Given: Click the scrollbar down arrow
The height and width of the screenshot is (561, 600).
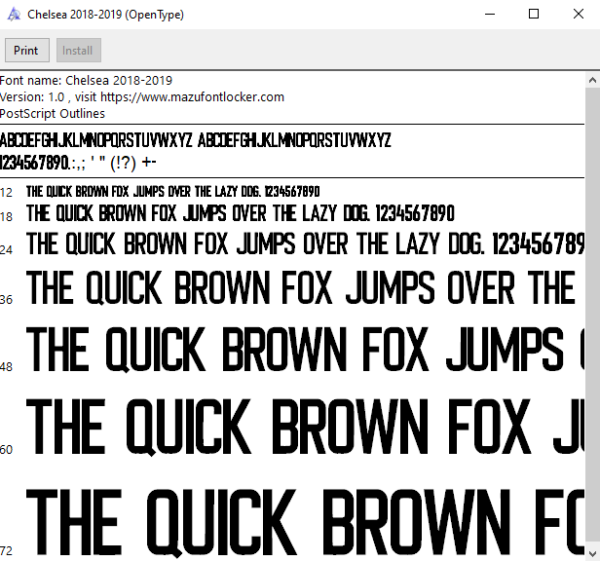Looking at the screenshot, I should tap(592, 553).
